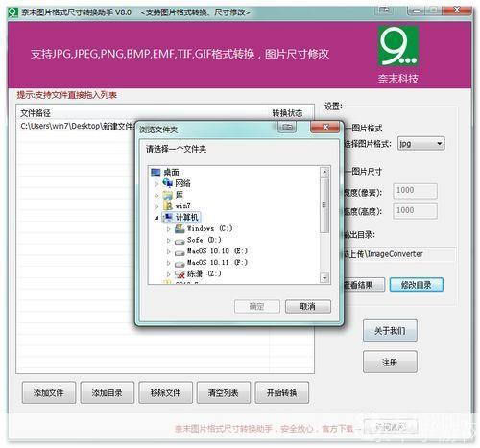Click folder tree scrollbar down arrow

324,278
